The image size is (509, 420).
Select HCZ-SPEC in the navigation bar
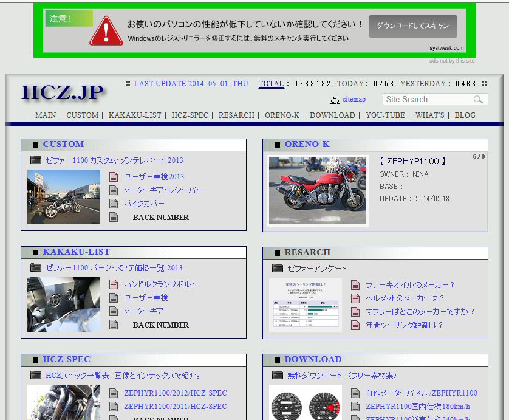[x=190, y=115]
